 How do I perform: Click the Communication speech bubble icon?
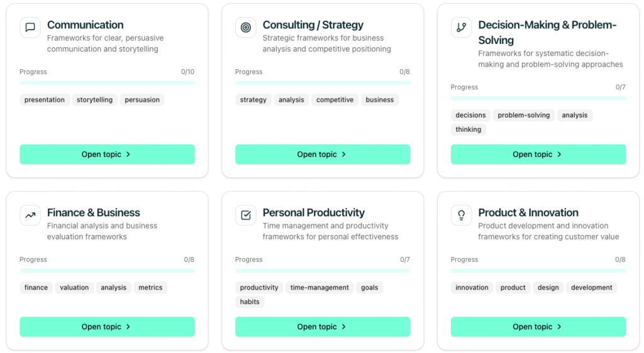[30, 28]
